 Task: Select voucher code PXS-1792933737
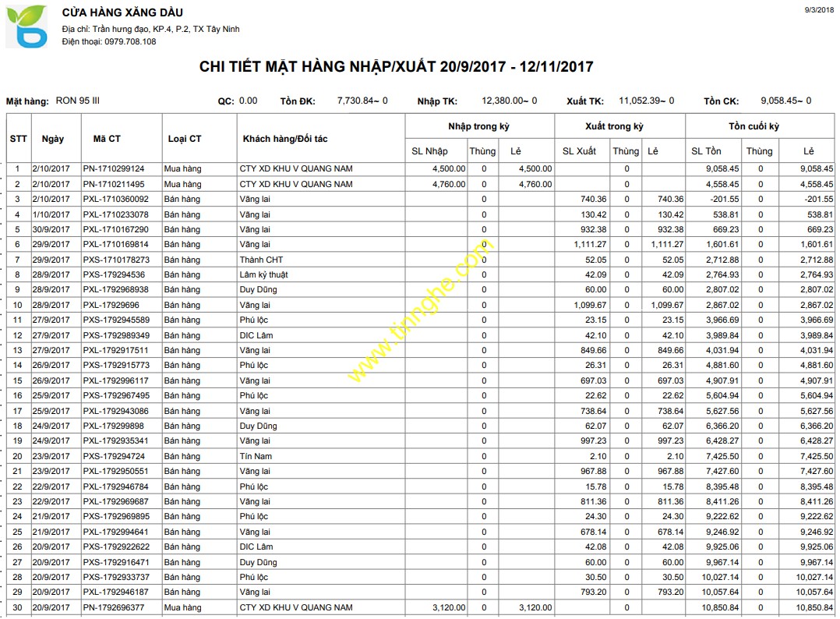click(116, 577)
